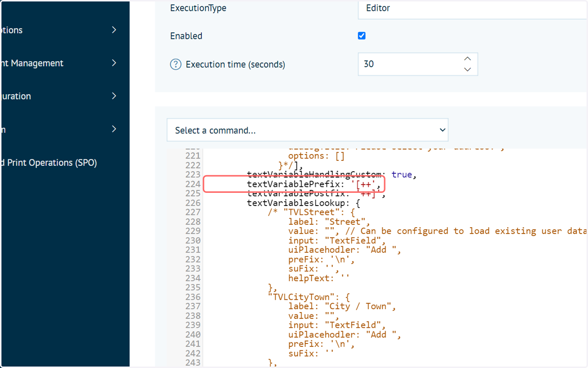Click the Enabled label text
The height and width of the screenshot is (368, 588).
click(186, 36)
